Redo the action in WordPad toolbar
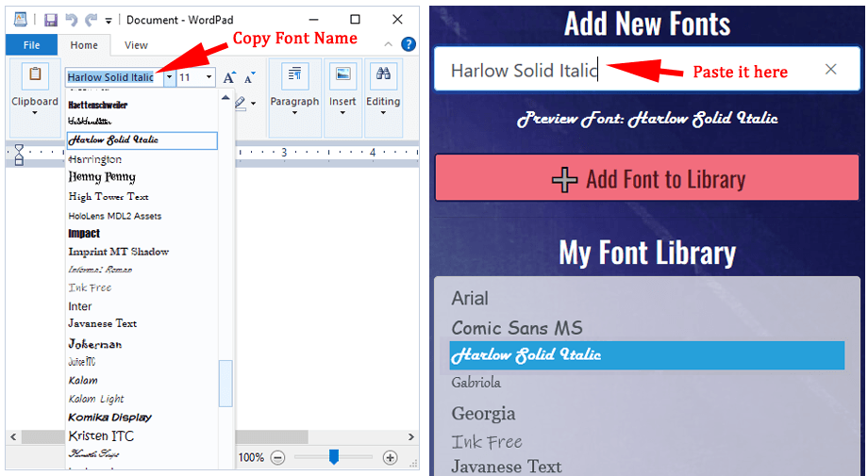Viewport: 868px width, 476px height. (x=91, y=21)
